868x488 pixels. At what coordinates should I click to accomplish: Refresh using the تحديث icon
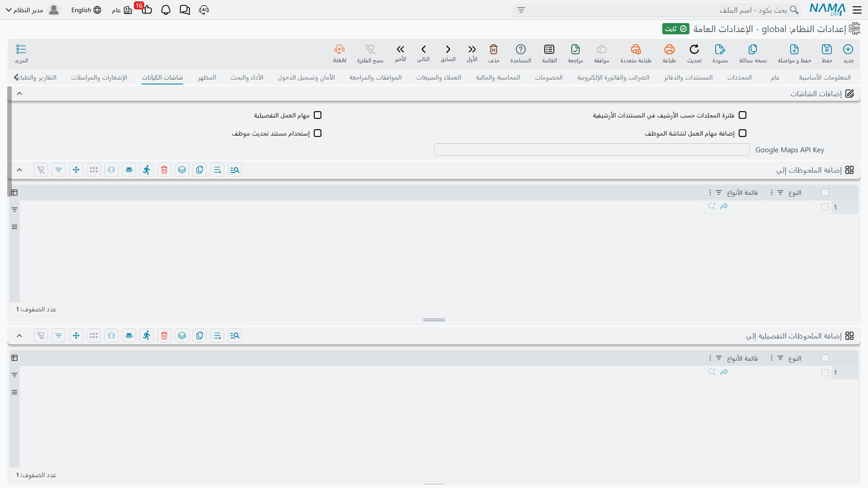click(x=694, y=49)
